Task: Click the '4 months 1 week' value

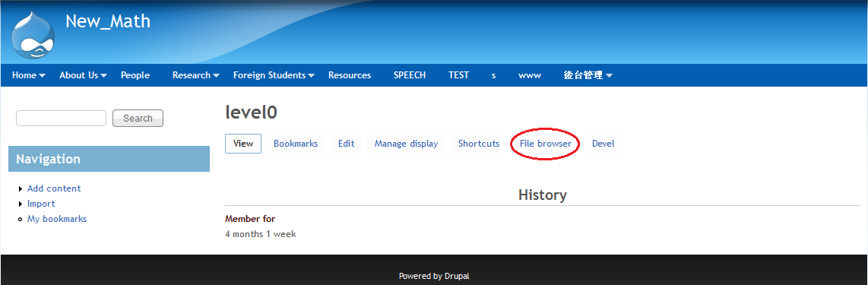Action: [x=261, y=234]
